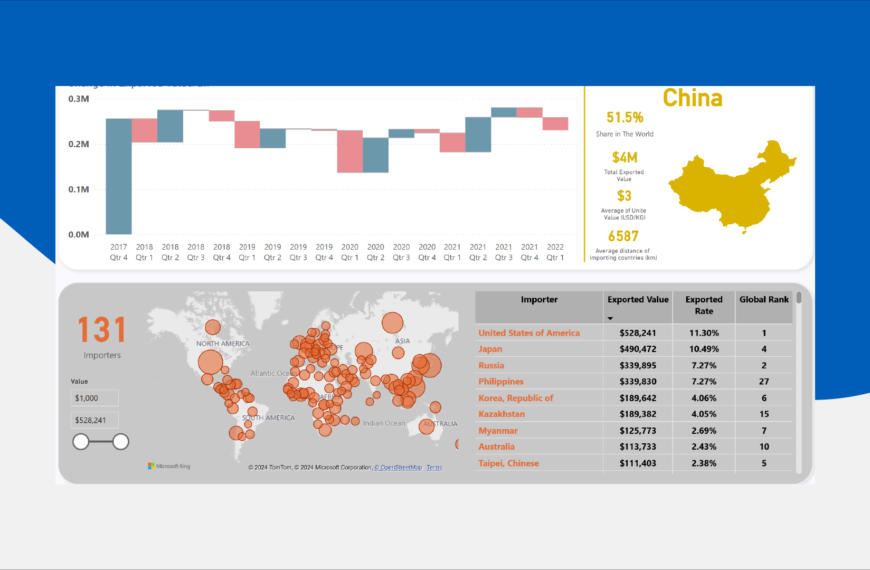Click the 2020 Qtr 2 blue bar
The image size is (870, 570).
tap(376, 155)
